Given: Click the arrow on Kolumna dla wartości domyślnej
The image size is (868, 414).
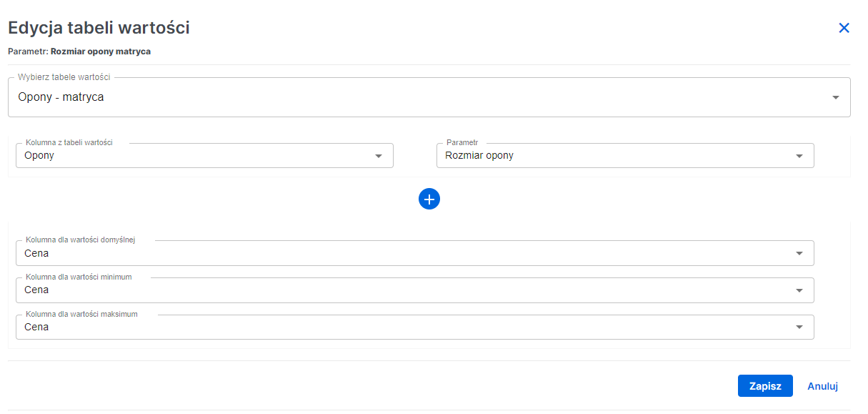Looking at the screenshot, I should (799, 252).
